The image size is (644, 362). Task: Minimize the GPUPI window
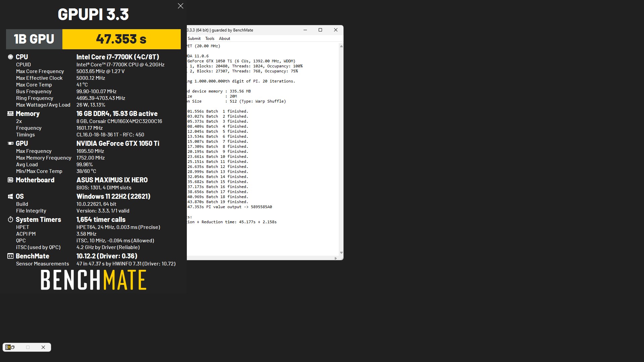click(x=305, y=30)
